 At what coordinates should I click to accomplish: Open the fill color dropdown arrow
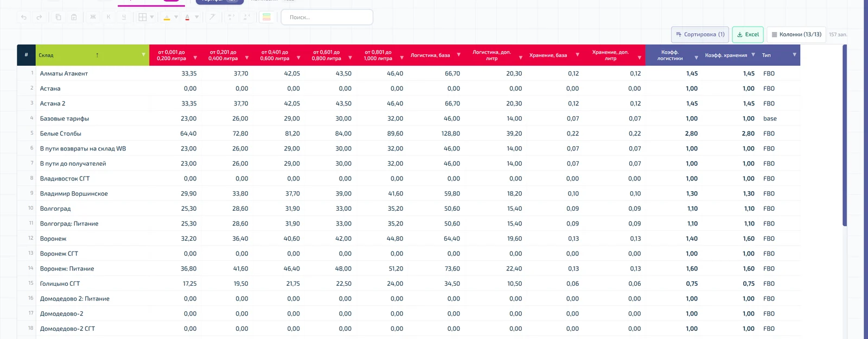[176, 17]
